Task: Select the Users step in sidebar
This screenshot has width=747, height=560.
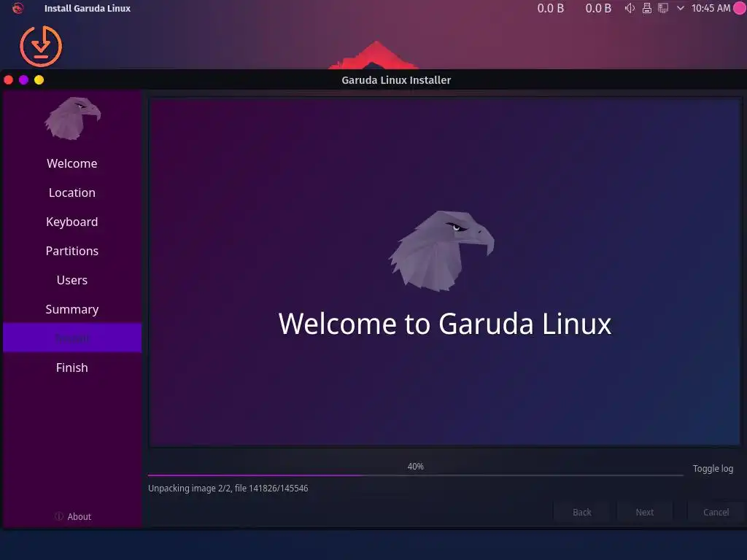Action: click(x=72, y=280)
